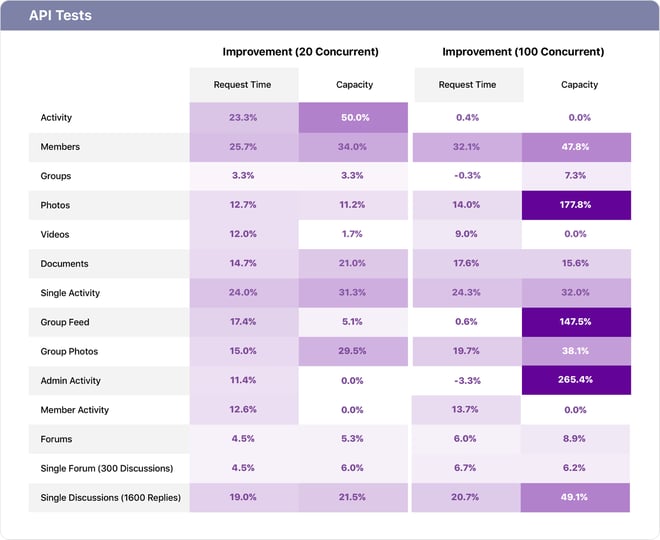Click the Activity row label
This screenshot has width=660, height=540.
[56, 118]
